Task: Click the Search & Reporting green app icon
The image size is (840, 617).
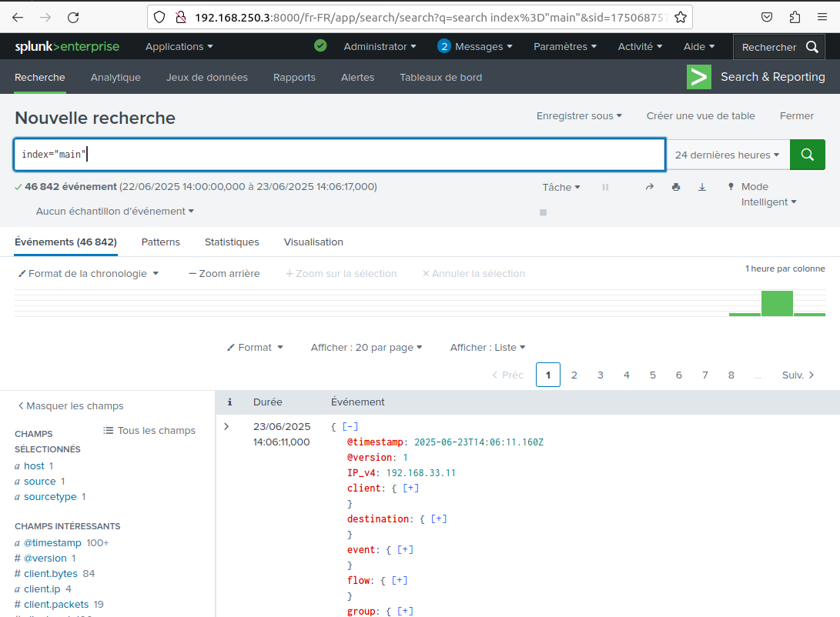Action: coord(699,77)
